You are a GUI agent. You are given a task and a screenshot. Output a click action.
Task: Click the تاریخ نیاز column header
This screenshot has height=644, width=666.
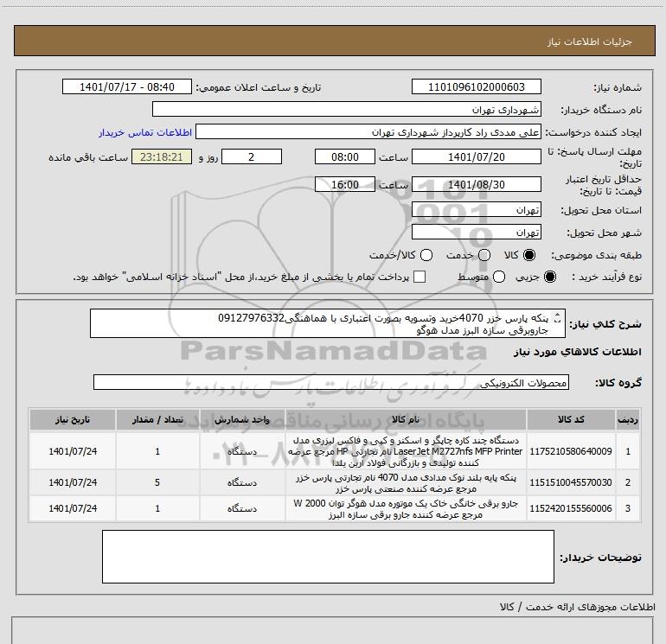point(73,420)
